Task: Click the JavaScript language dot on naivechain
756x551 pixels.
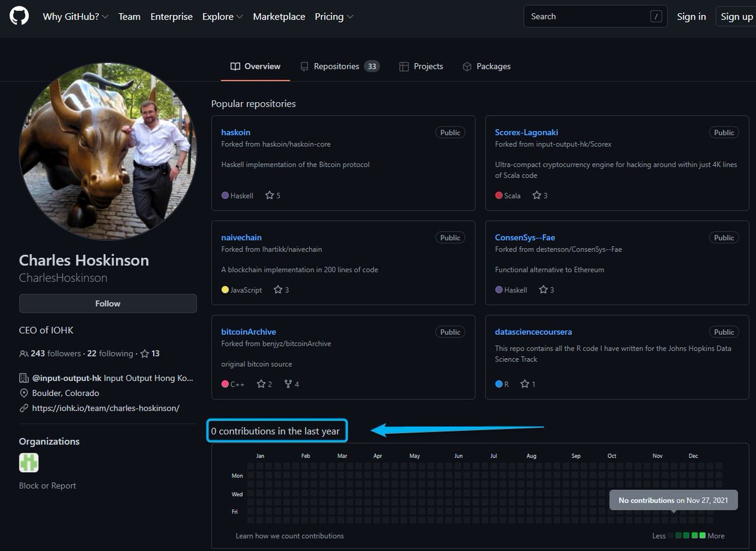Action: coord(225,290)
